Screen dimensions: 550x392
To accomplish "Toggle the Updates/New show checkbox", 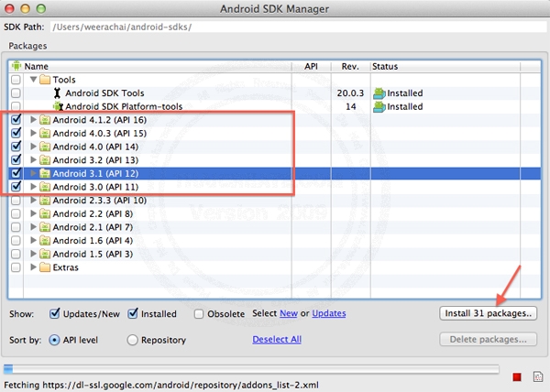I will 54,313.
